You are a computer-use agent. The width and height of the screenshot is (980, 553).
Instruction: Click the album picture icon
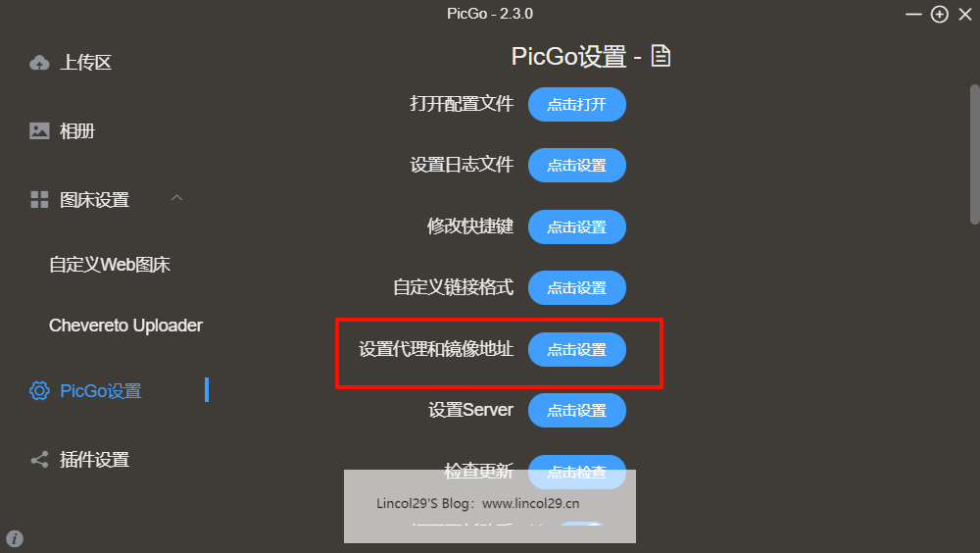click(x=39, y=130)
